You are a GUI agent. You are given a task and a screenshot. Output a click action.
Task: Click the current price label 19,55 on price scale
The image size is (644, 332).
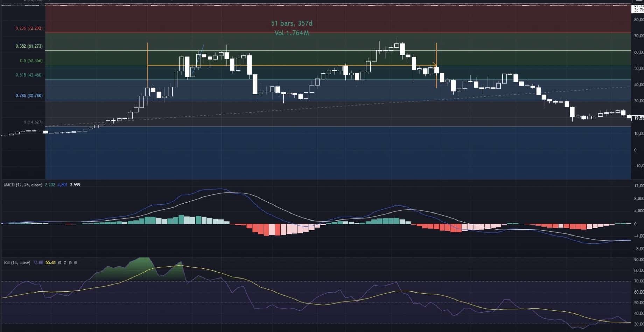coord(638,118)
